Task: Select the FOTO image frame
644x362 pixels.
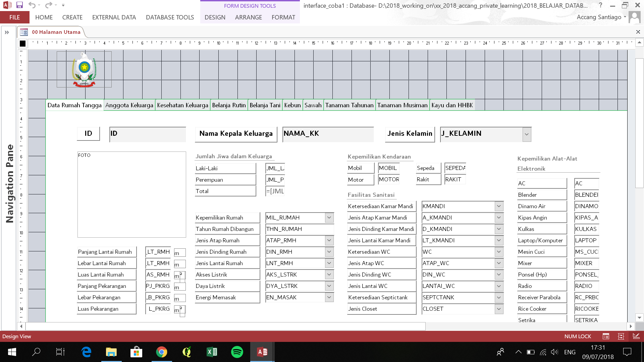Action: coord(131,194)
